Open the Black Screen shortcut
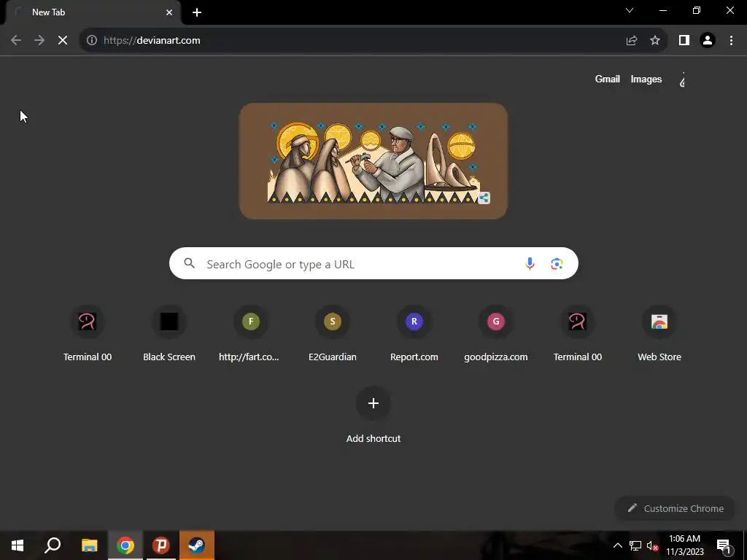This screenshot has width=747, height=560. (x=169, y=333)
